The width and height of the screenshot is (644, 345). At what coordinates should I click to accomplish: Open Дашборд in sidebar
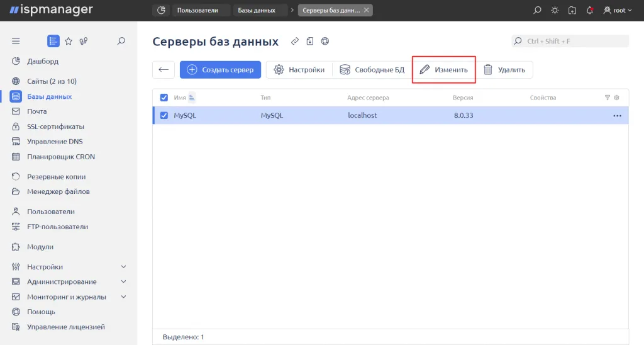pos(43,61)
